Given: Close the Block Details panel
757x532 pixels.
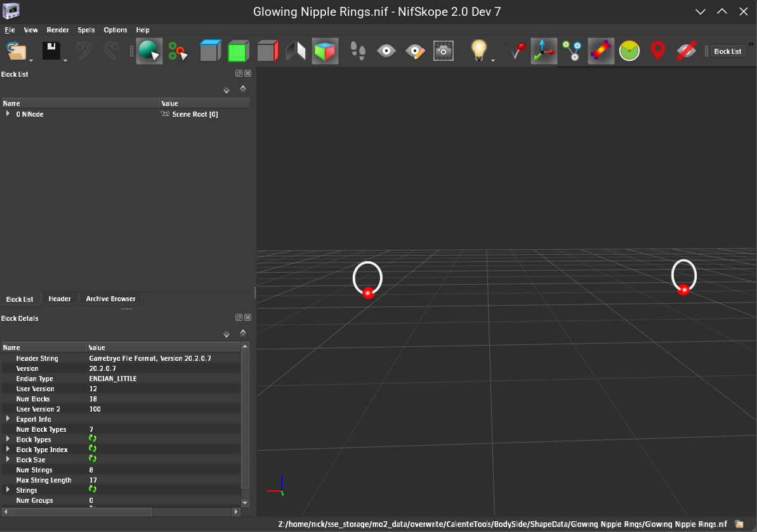Looking at the screenshot, I should coord(247,318).
